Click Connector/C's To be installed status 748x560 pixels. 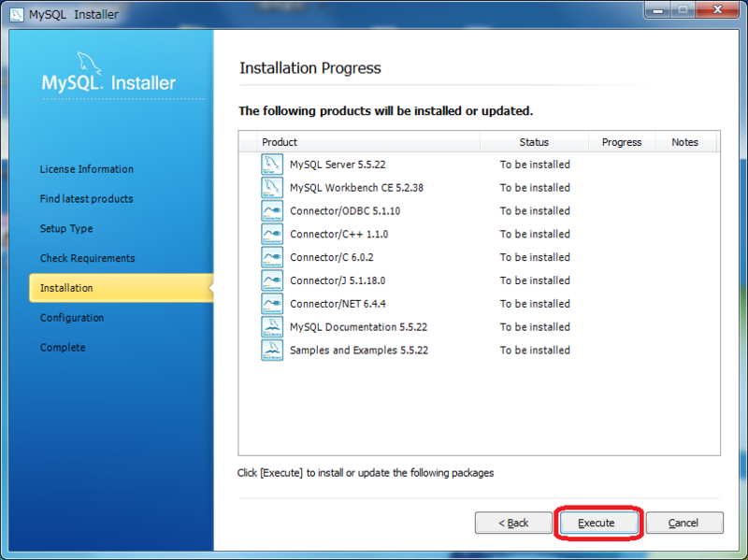click(535, 258)
